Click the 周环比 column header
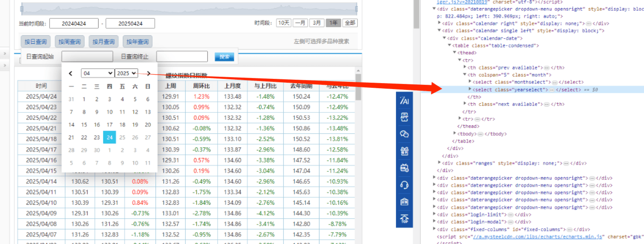The image size is (644, 244). tap(201, 86)
